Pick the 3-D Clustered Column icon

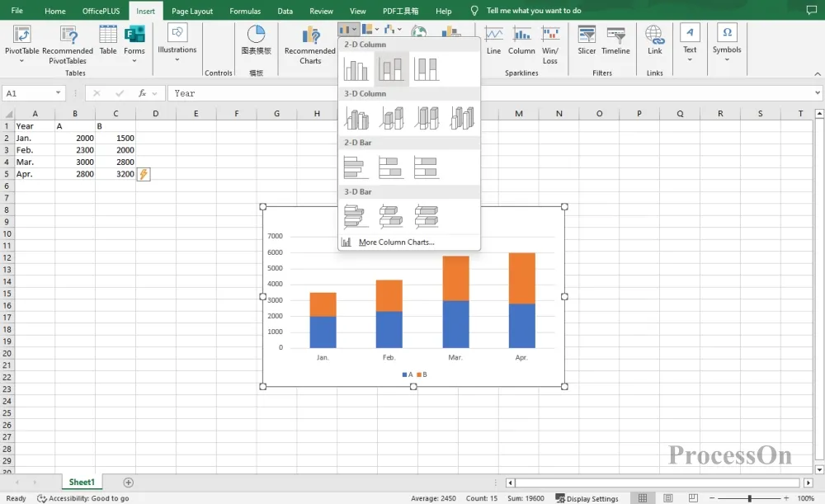356,119
